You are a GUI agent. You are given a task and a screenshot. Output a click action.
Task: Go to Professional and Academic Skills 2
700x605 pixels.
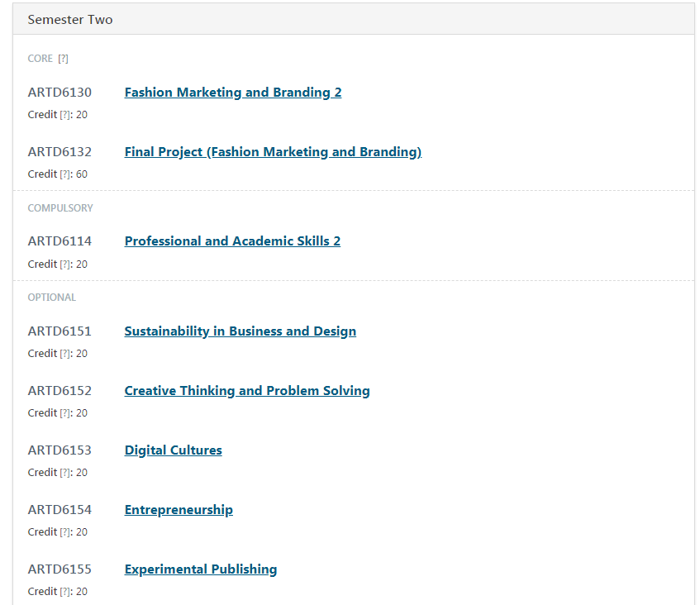click(232, 241)
